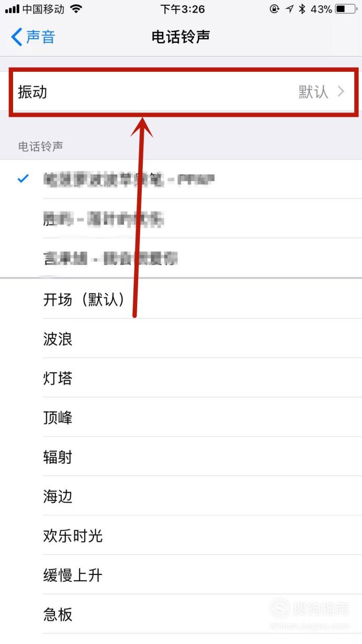Select the 缓慢上升 ringtone
This screenshot has height=644, width=362.
[x=202, y=575]
